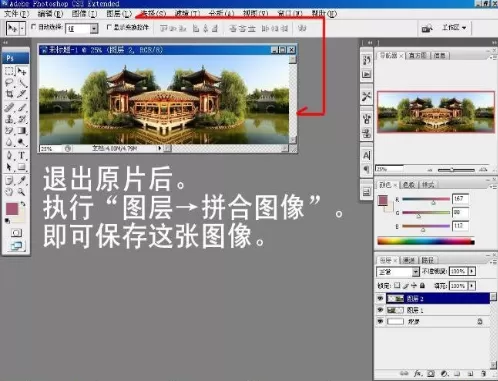
Task: Open the opacity slider arrow
Action: (472, 271)
